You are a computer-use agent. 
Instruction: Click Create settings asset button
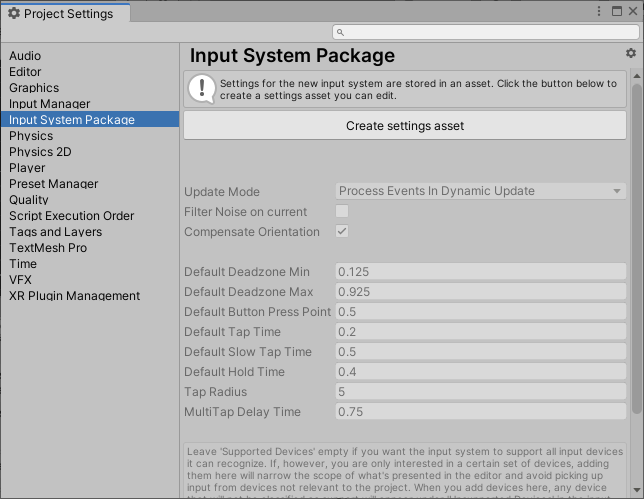click(405, 126)
